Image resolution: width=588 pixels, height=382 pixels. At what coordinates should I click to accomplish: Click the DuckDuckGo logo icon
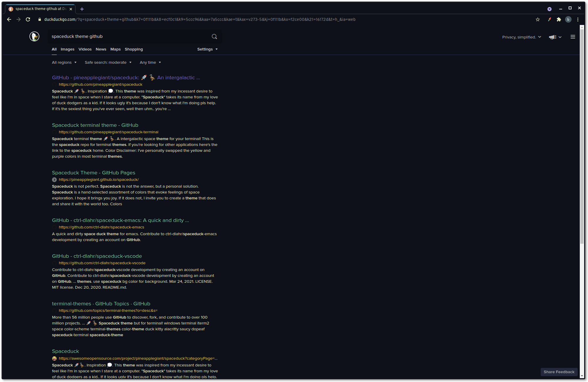pyautogui.click(x=34, y=36)
